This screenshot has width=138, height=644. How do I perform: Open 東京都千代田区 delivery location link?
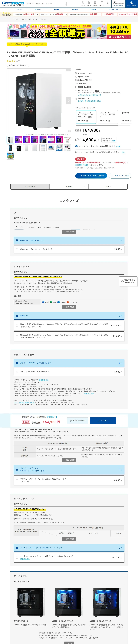[82, 165]
